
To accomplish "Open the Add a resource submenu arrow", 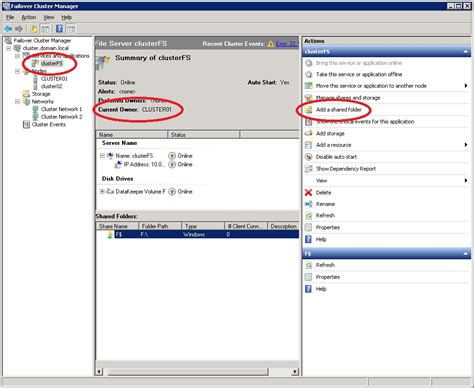I will point(466,145).
